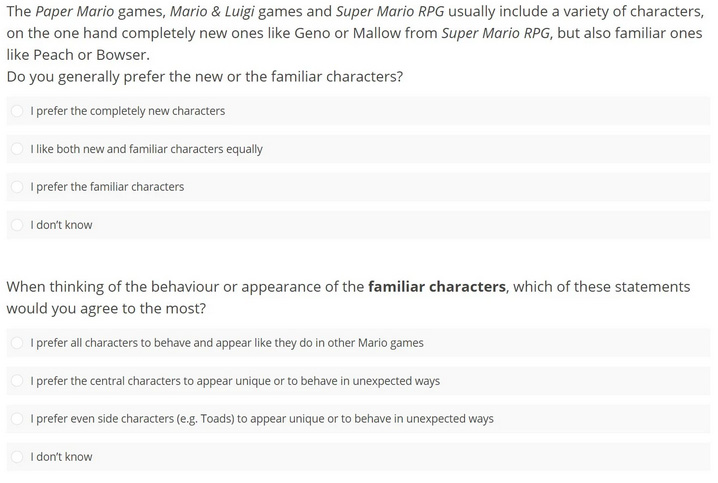The height and width of the screenshot is (483, 718).
Task: Click the label text 'I prefer the familiar characters'
Action: (107, 187)
